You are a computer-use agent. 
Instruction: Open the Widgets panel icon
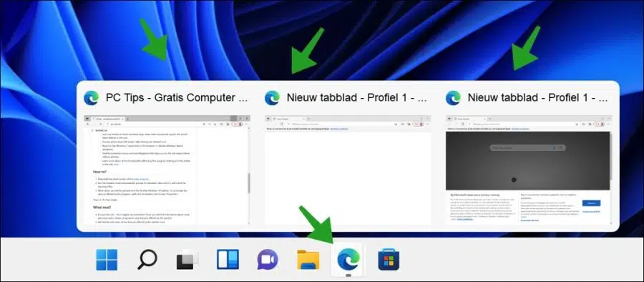pos(228,260)
